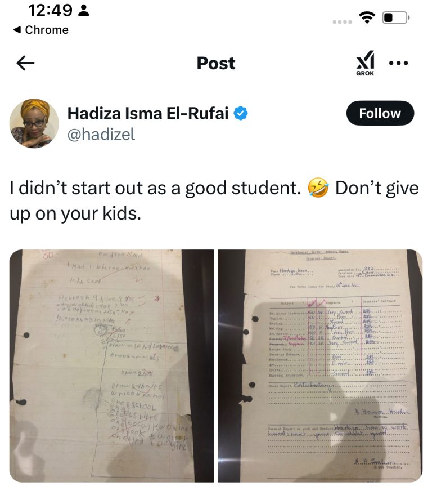Image resolution: width=432 pixels, height=504 pixels.
Task: Tap the Post header title
Action: pos(216,63)
